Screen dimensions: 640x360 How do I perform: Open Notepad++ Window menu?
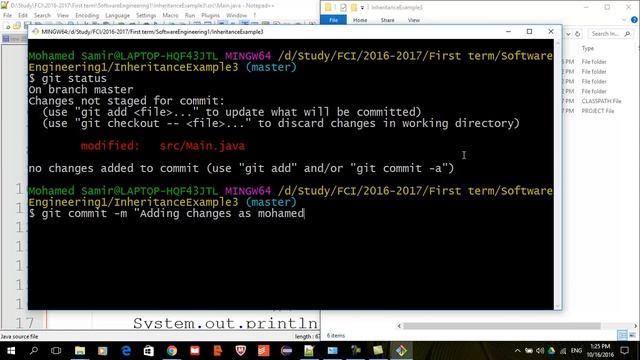coord(236,15)
